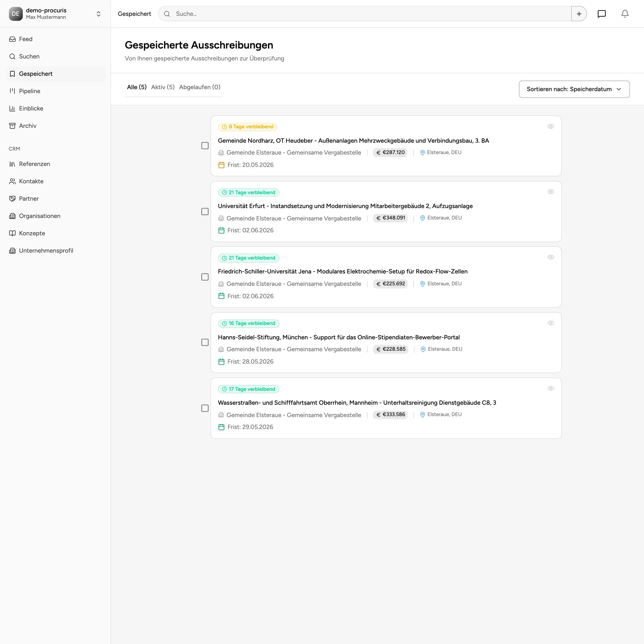The image size is (644, 644).
Task: Open Universität Erfurt Aufzugsanlage tender title
Action: [345, 206]
